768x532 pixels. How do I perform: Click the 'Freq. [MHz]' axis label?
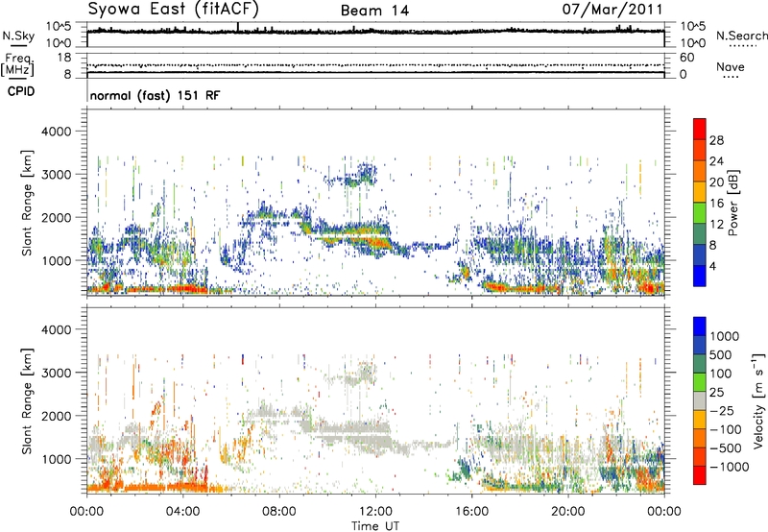(17, 65)
